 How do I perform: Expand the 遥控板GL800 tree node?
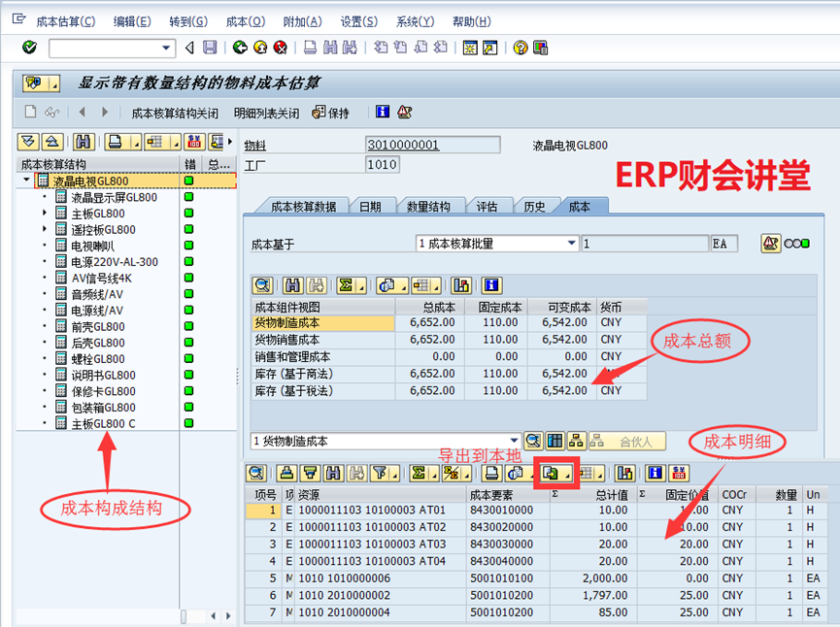pyautogui.click(x=45, y=230)
